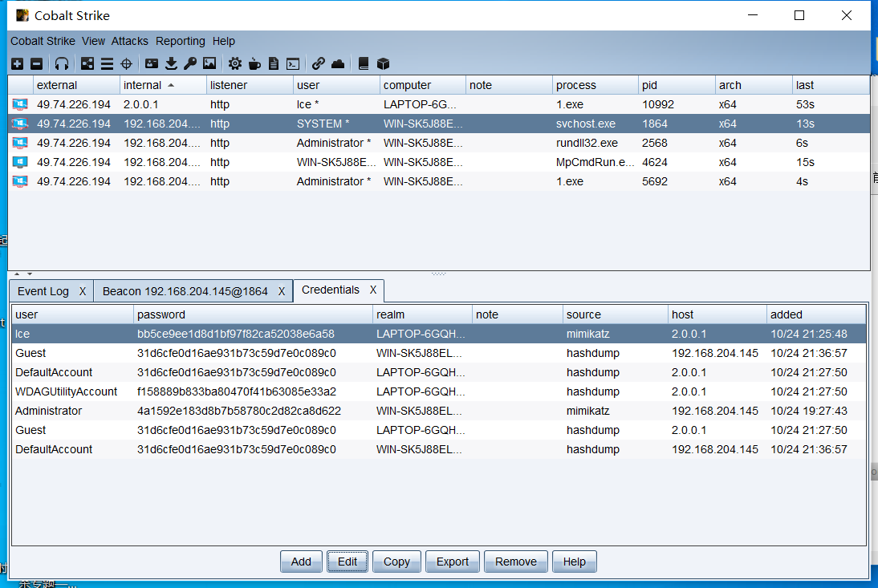Click the cube About icon in toolbar
878x588 pixels.
pos(383,64)
